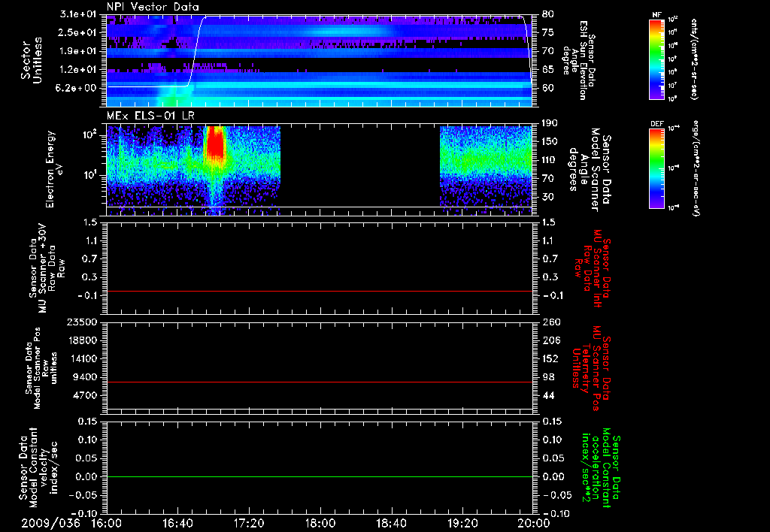Click the '16:00' time tick label

point(106,523)
